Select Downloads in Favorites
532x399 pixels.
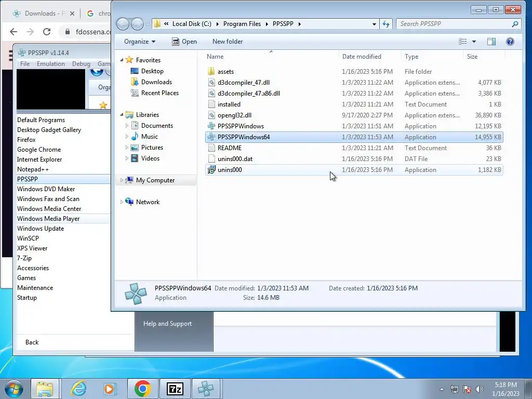pos(156,82)
